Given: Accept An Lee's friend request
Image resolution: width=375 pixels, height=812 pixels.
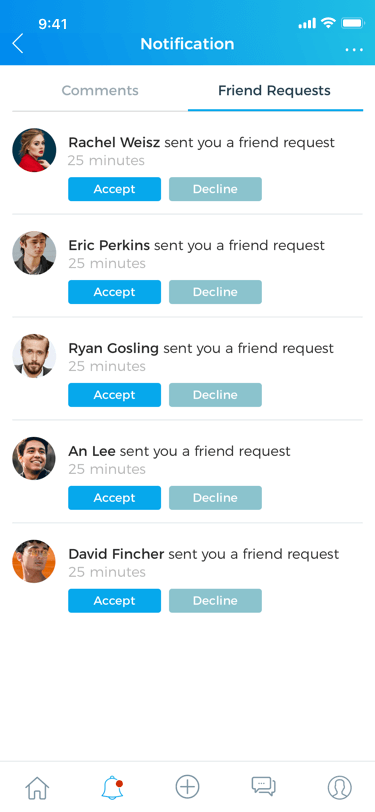Looking at the screenshot, I should coord(114,498).
